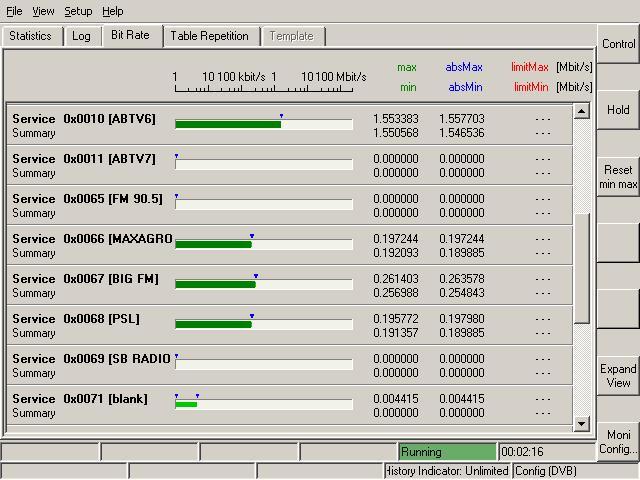Image resolution: width=640 pixels, height=480 pixels.
Task: Open the Help menu
Action: (x=113, y=11)
